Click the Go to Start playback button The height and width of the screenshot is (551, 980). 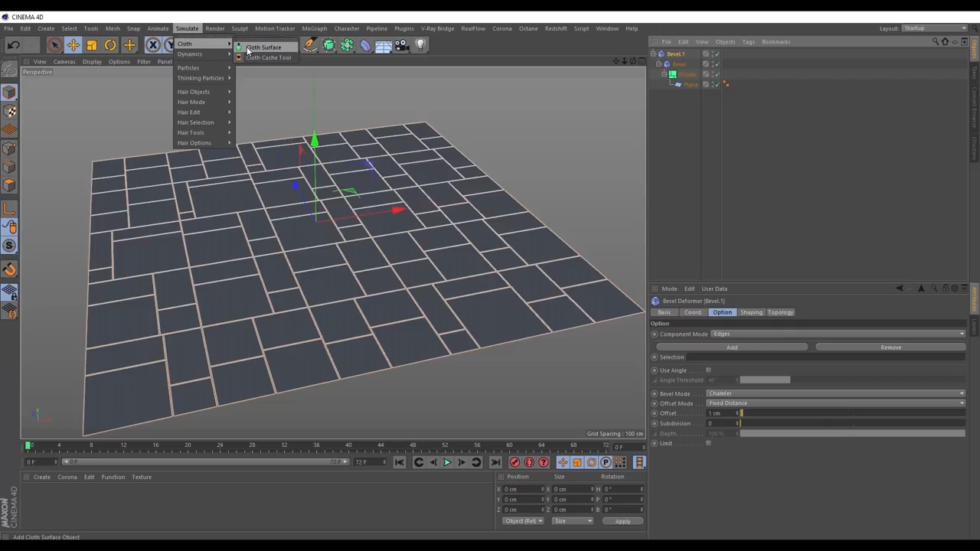(x=400, y=462)
